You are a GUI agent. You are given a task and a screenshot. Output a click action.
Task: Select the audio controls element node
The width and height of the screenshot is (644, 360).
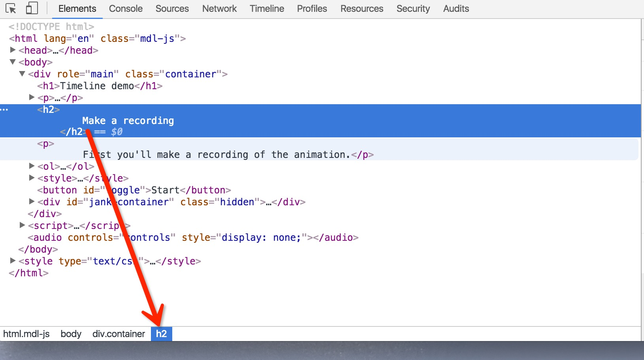pos(193,237)
